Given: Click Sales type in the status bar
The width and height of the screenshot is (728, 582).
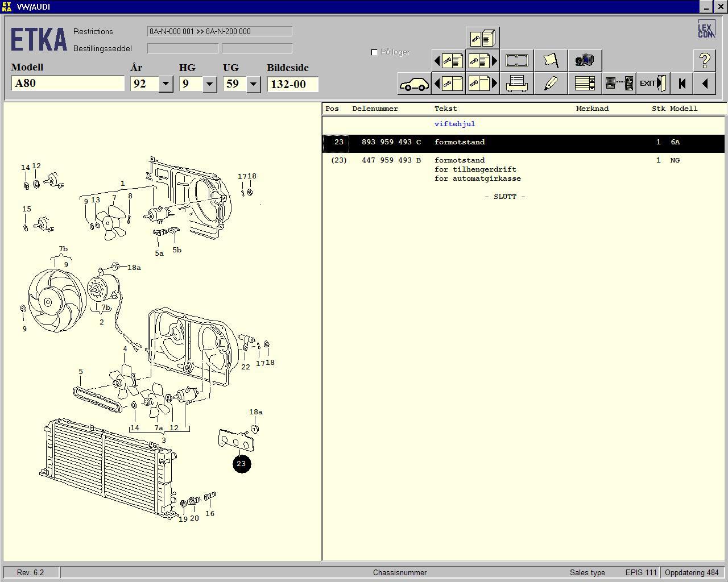Looking at the screenshot, I should click(x=588, y=573).
